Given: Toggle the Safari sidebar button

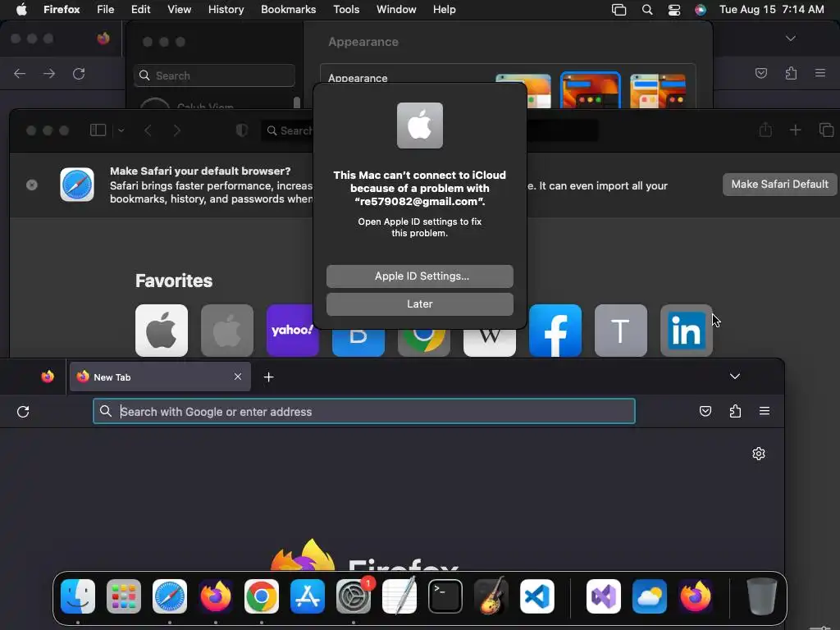Looking at the screenshot, I should point(98,130).
